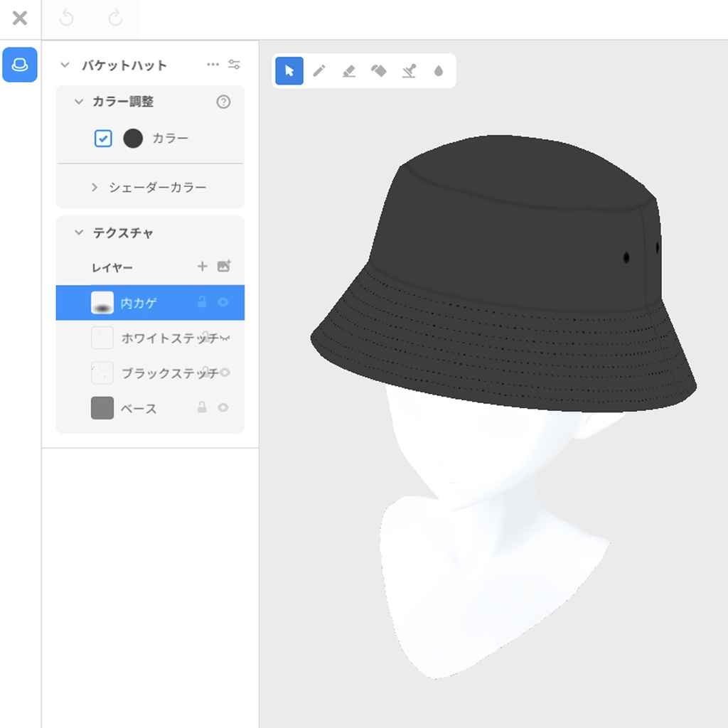This screenshot has width=728, height=728.
Task: Close the editor with the X button
Action: click(x=20, y=18)
